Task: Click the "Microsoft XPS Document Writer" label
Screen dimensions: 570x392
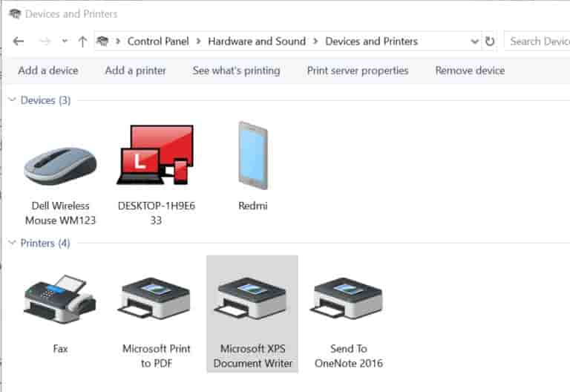Action: [x=252, y=356]
